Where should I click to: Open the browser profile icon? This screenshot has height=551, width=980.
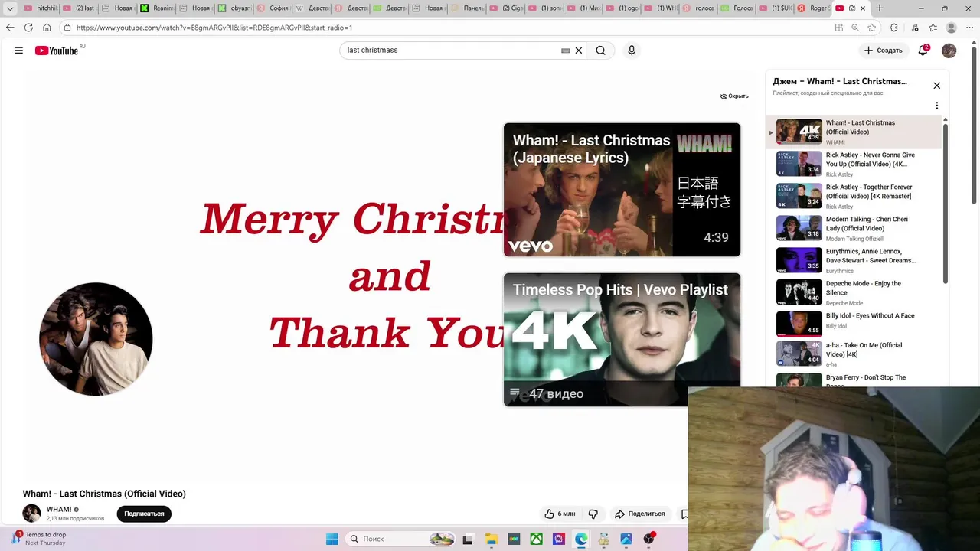click(x=952, y=28)
